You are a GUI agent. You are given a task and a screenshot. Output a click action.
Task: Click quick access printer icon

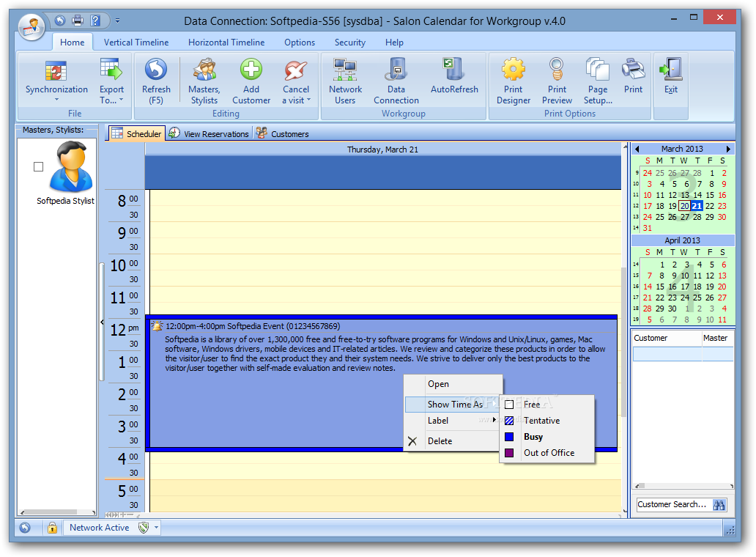coord(78,21)
